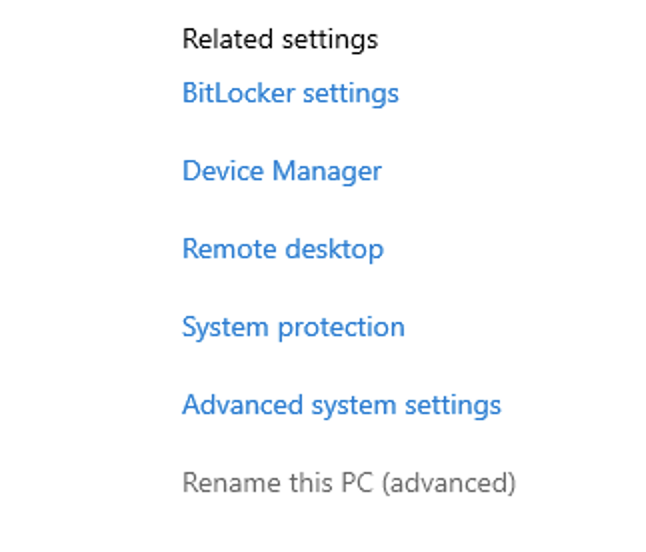Launch the Device Manager link
The width and height of the screenshot is (646, 552).
pyautogui.click(x=282, y=171)
